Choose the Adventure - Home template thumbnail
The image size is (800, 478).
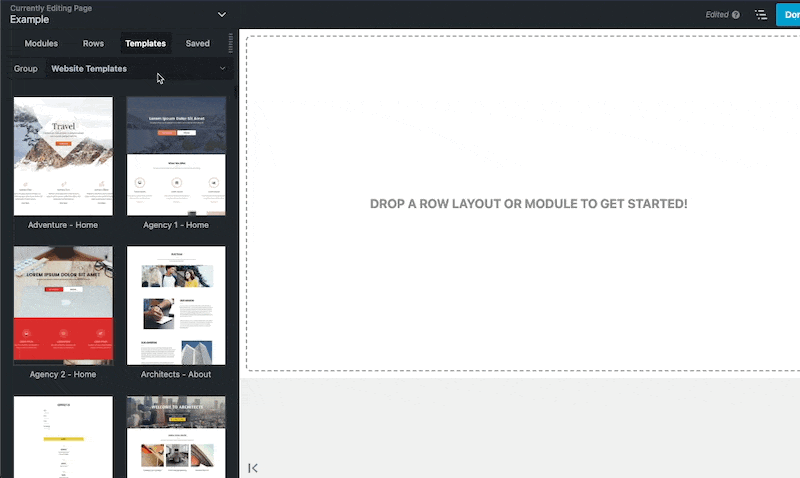63,156
